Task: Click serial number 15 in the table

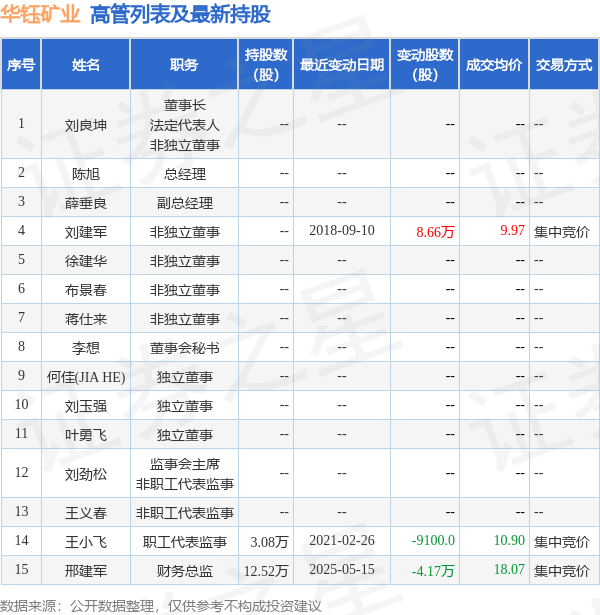Action: pos(21,569)
